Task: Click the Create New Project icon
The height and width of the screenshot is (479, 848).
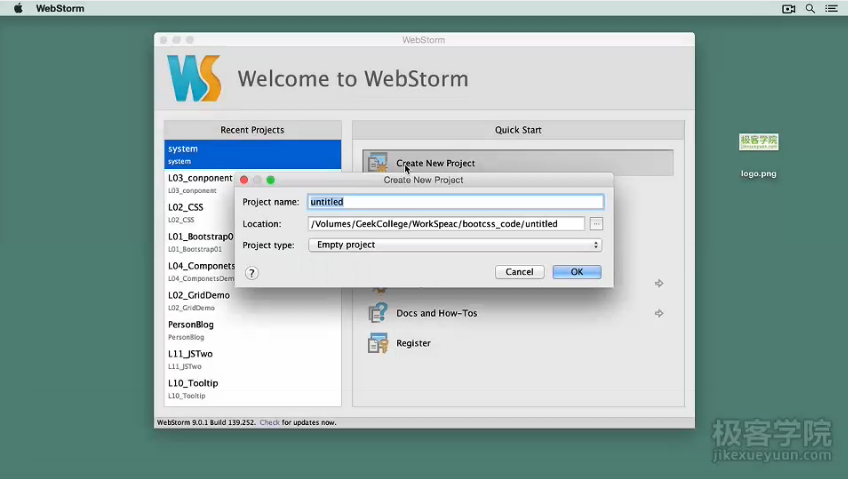Action: (377, 163)
